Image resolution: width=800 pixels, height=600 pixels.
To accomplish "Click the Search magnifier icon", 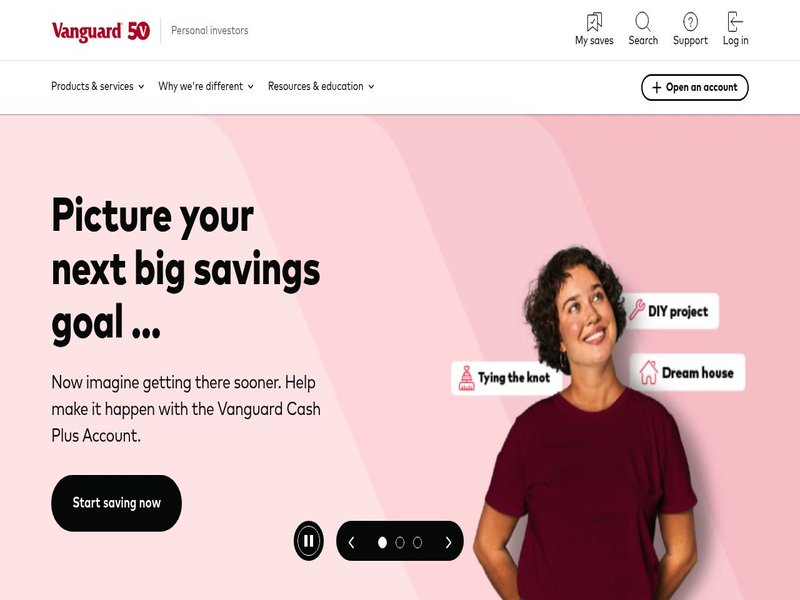I will point(643,22).
